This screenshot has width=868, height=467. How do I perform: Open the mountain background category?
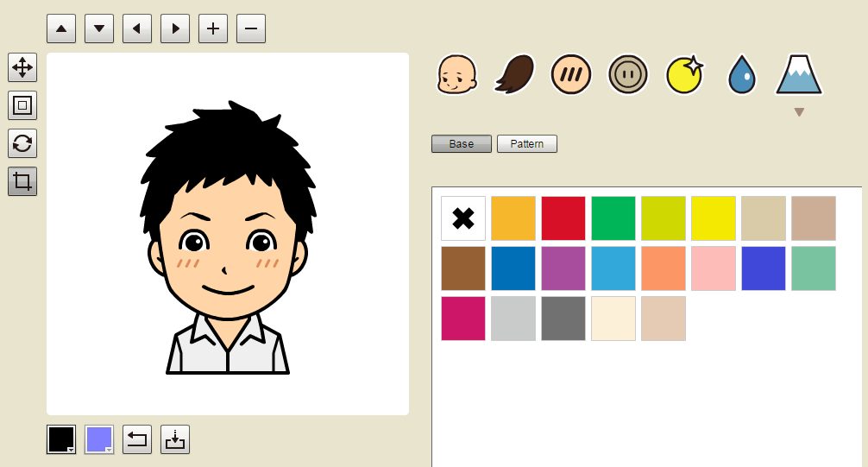[x=799, y=75]
